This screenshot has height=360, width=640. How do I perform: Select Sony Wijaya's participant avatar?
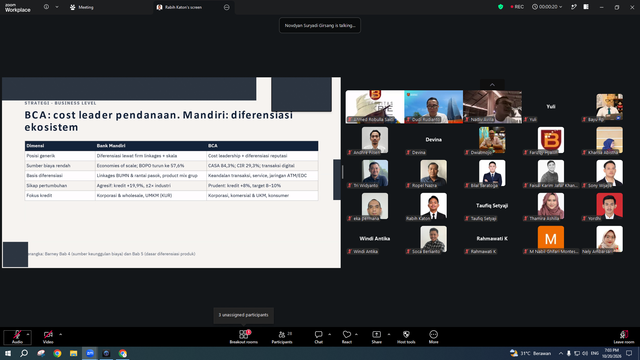tap(609, 173)
